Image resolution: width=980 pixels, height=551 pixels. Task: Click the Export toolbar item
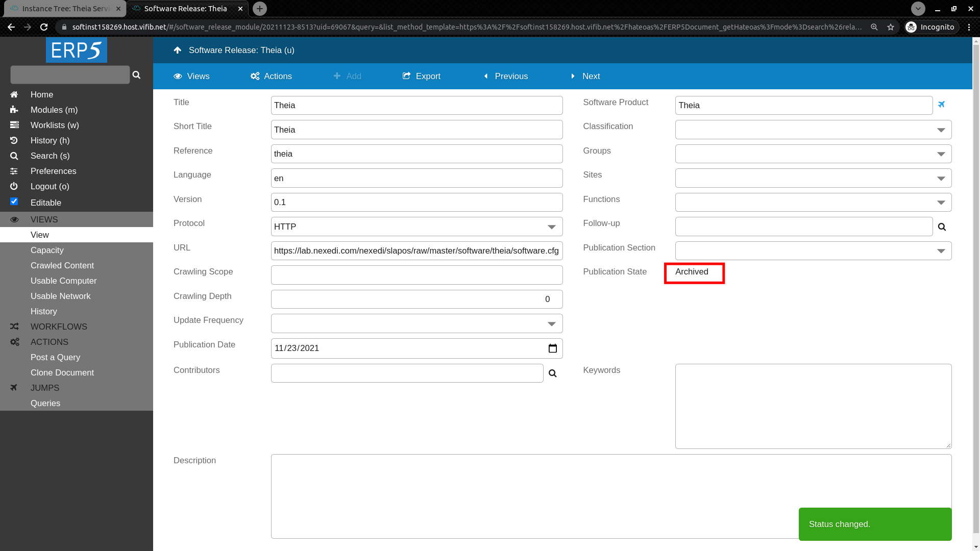(x=421, y=76)
